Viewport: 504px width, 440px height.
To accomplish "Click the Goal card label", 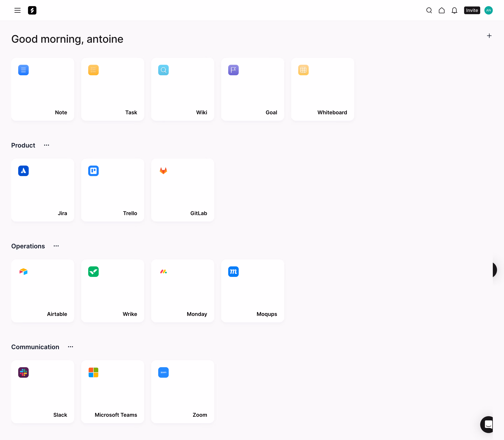I will [271, 113].
